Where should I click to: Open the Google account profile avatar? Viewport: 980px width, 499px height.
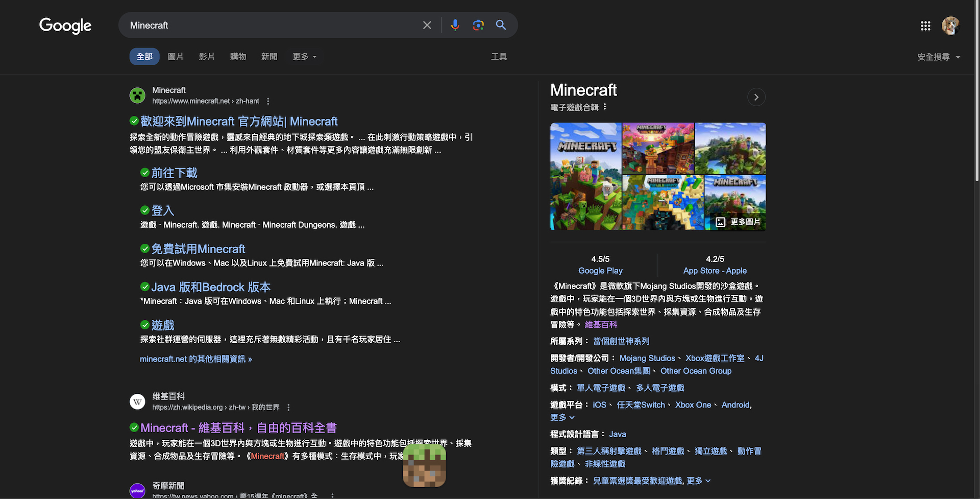[x=950, y=26]
